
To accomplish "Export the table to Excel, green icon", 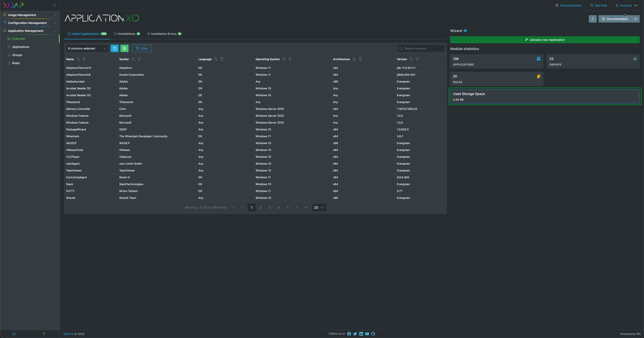I will pyautogui.click(x=124, y=48).
